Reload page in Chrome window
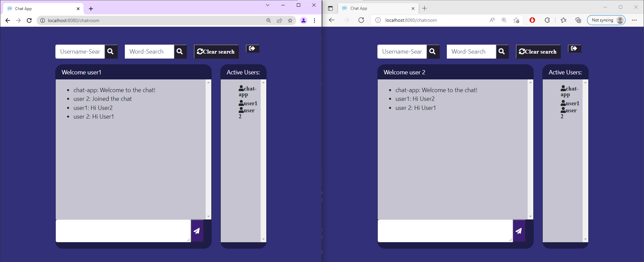 29,20
